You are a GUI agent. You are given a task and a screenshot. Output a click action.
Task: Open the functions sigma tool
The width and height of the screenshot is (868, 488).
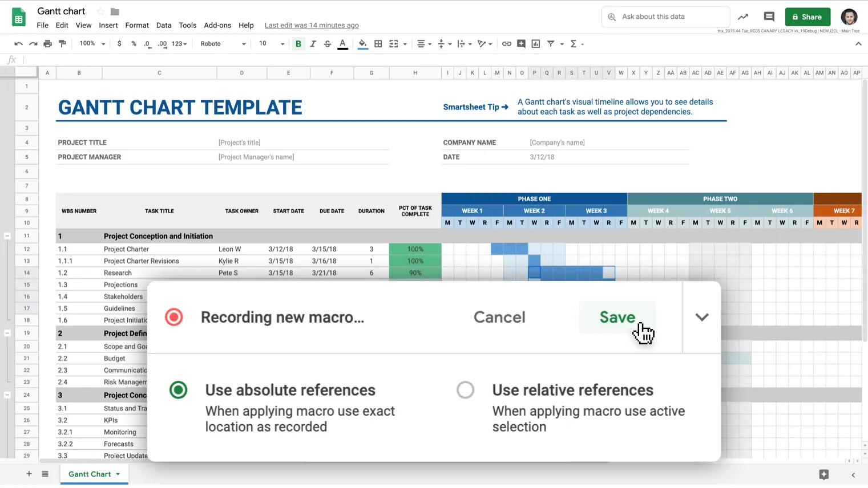pos(574,44)
